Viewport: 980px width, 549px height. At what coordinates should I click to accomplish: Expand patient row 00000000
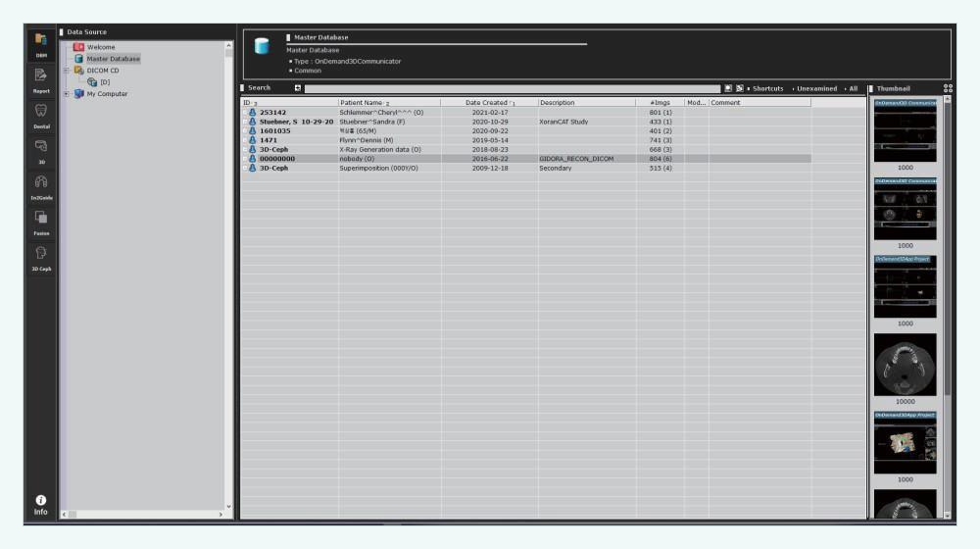click(244, 159)
